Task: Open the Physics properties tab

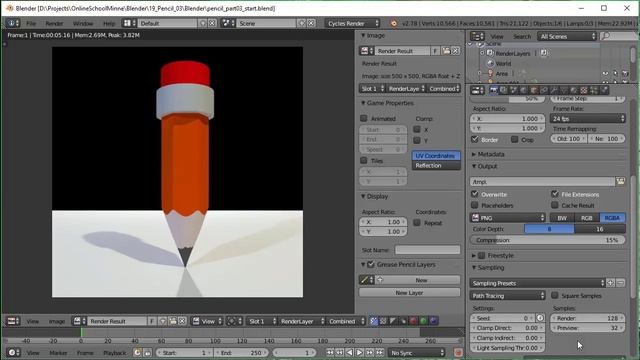Action: 604,90
